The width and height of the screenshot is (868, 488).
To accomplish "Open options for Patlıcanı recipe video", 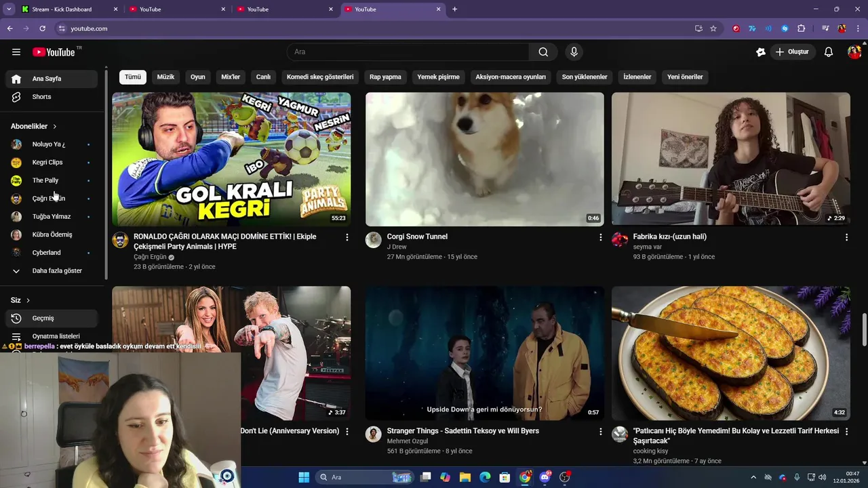I will click(846, 432).
